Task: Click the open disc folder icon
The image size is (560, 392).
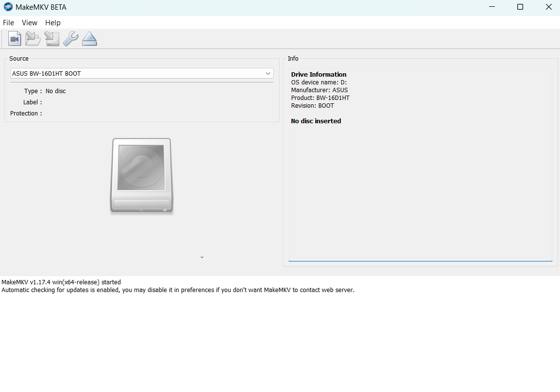Action: (33, 38)
